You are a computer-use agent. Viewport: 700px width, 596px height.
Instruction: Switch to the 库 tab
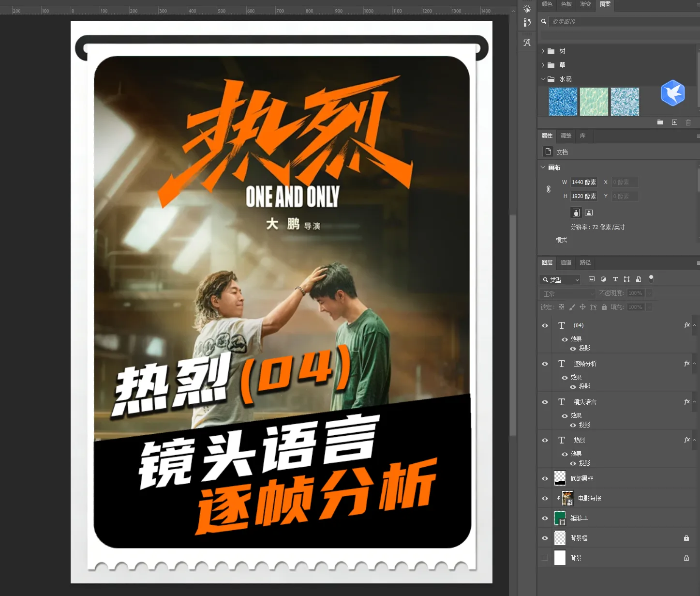(583, 136)
